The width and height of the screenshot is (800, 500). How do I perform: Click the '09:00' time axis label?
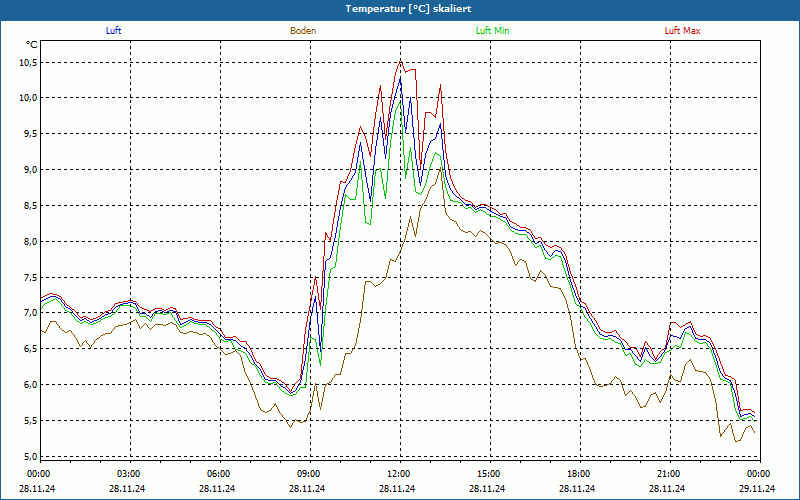click(x=310, y=474)
